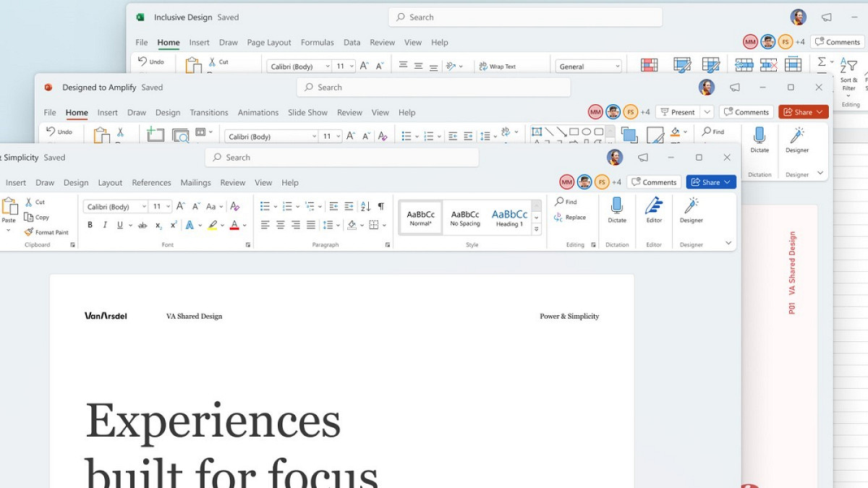Toggle show paragraph marks in Word
This screenshot has height=488, width=868.
(381, 207)
